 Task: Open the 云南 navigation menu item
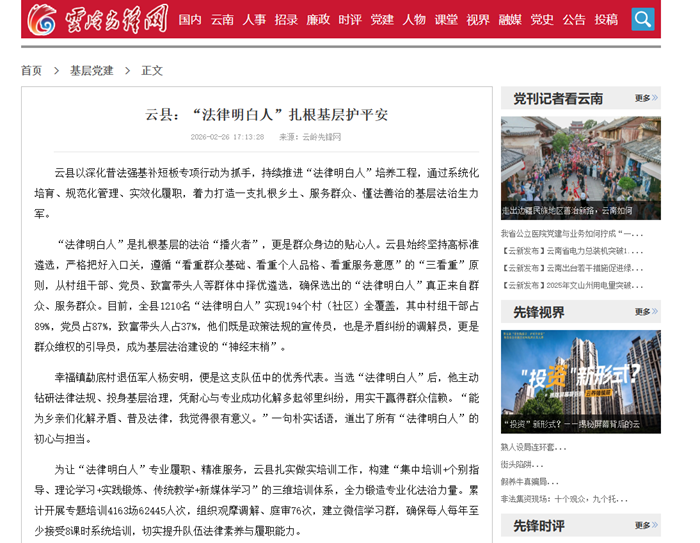[x=222, y=20]
